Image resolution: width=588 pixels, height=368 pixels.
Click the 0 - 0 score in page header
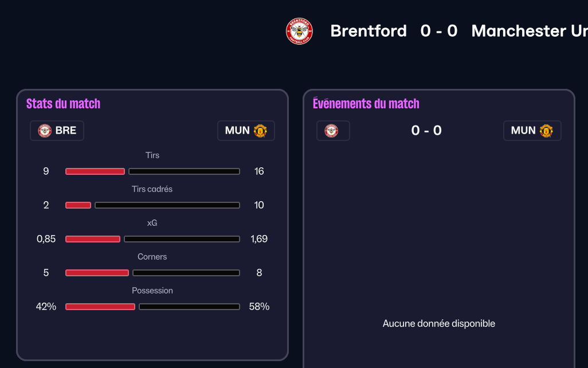coord(439,31)
